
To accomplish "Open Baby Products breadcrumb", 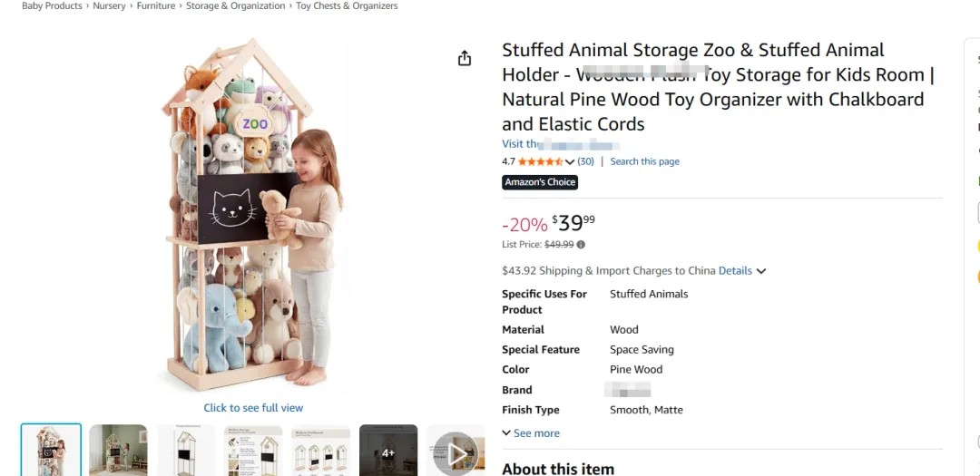I will pos(52,6).
